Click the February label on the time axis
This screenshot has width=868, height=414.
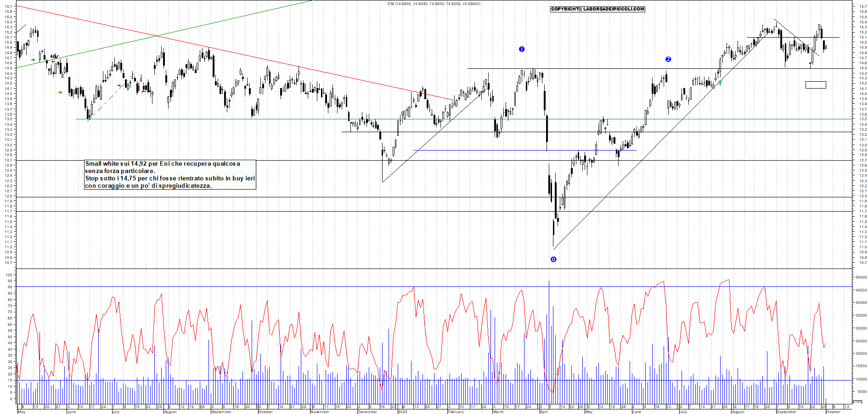pos(456,412)
